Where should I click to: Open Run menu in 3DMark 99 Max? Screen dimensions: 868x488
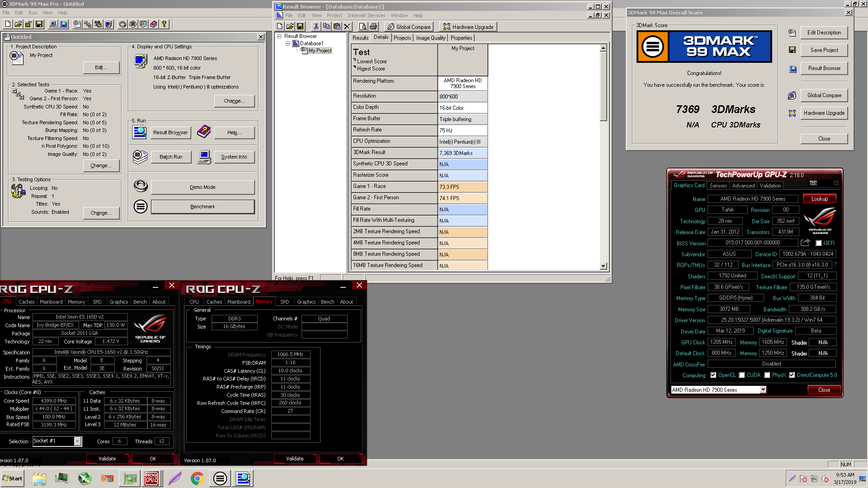tap(33, 13)
